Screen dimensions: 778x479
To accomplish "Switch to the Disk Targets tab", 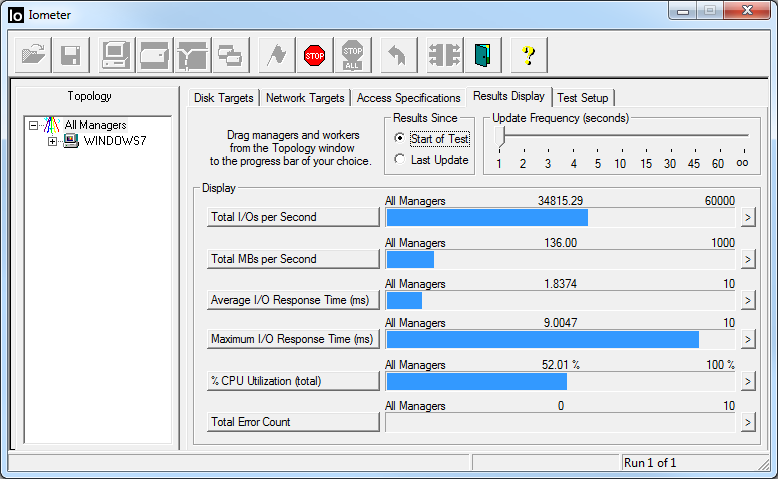I will (x=224, y=98).
